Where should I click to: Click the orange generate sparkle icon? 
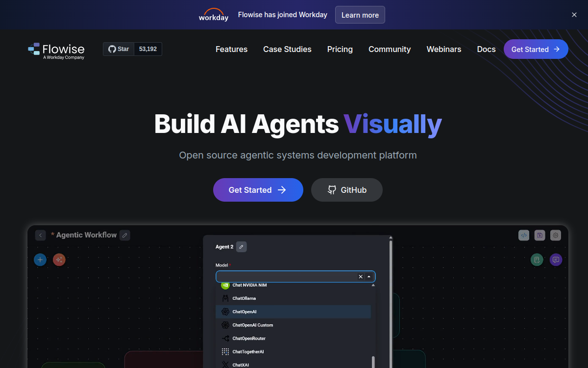coord(59,260)
